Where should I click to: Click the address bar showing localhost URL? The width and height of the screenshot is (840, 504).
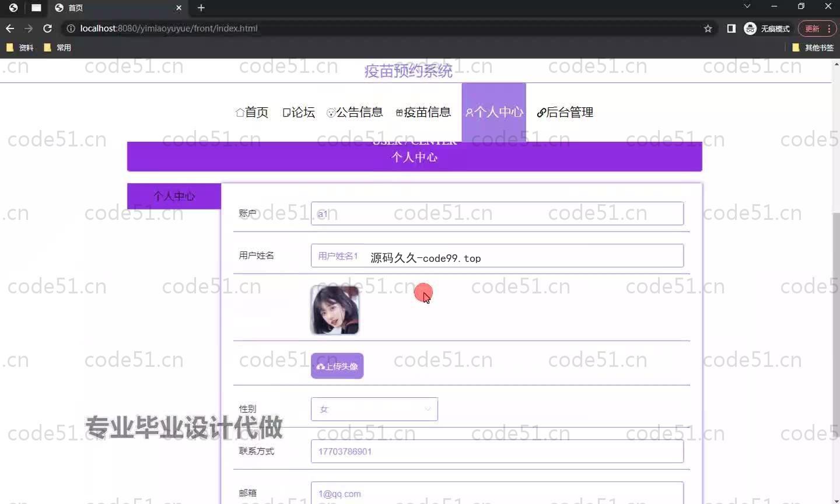385,28
